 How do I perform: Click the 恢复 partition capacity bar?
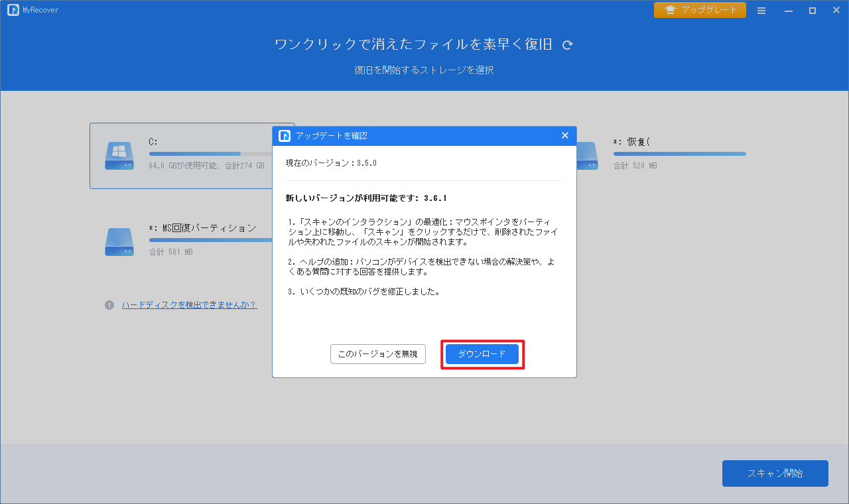click(x=679, y=154)
